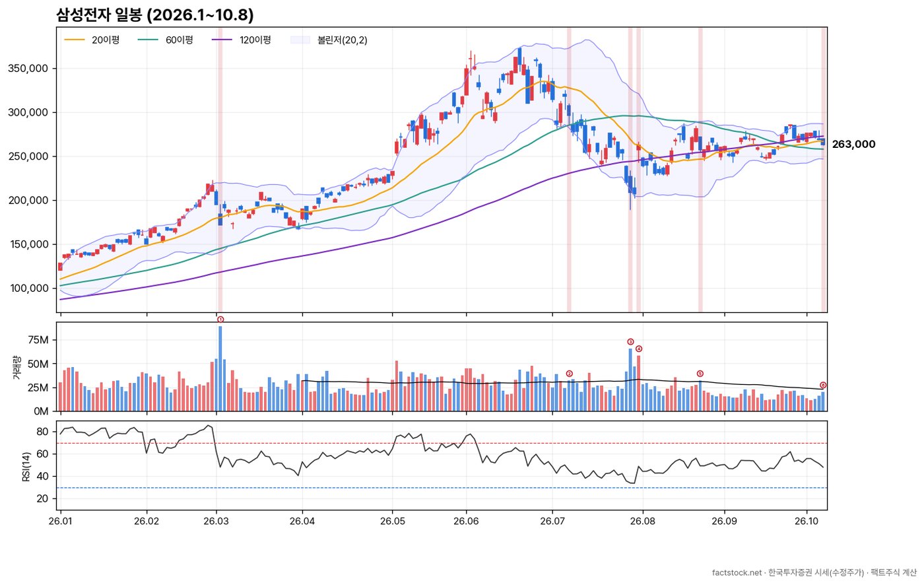This screenshot has height=585, width=924.
Task: Click the 120이평 legend label
Action: tap(255, 40)
